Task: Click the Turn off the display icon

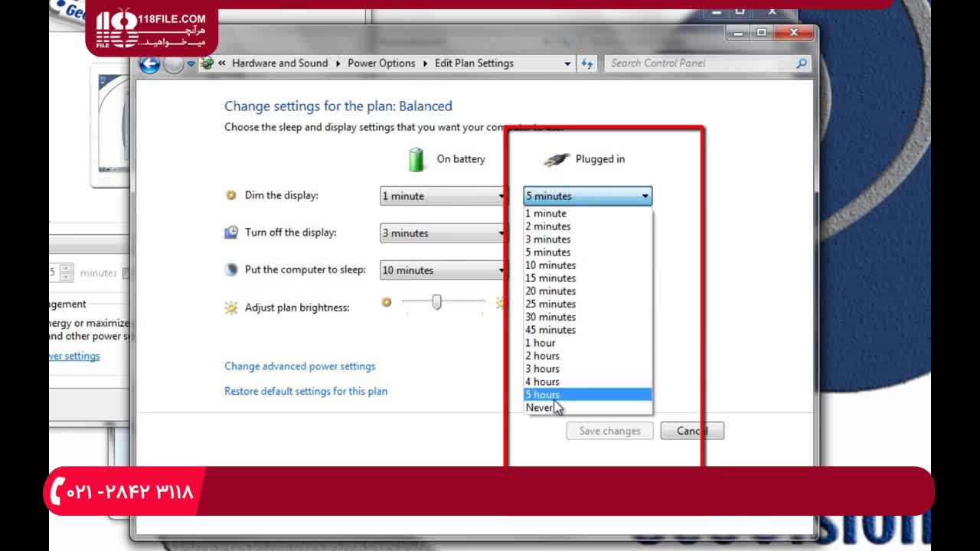Action: tap(231, 233)
